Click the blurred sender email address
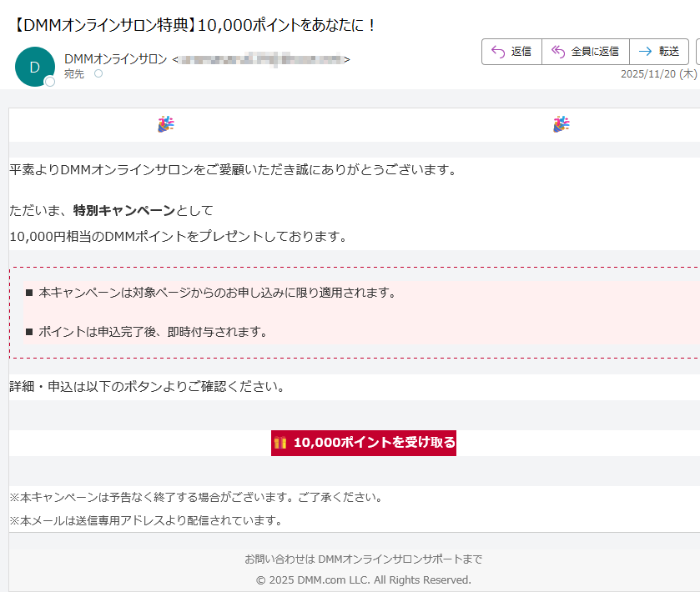Viewport: 700px width, 592px height. click(x=261, y=59)
